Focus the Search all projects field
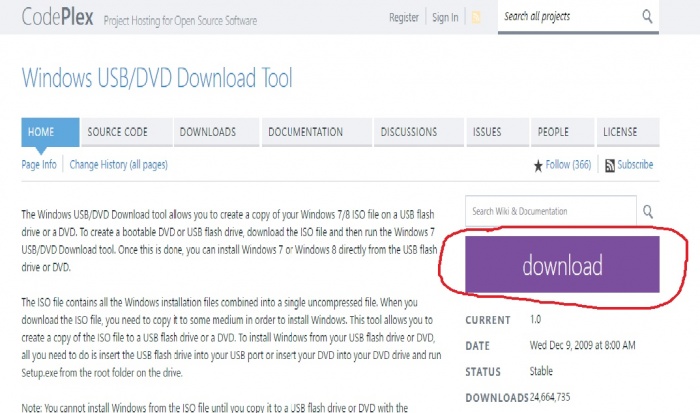Screen dimensions: 700x413 tap(569, 17)
